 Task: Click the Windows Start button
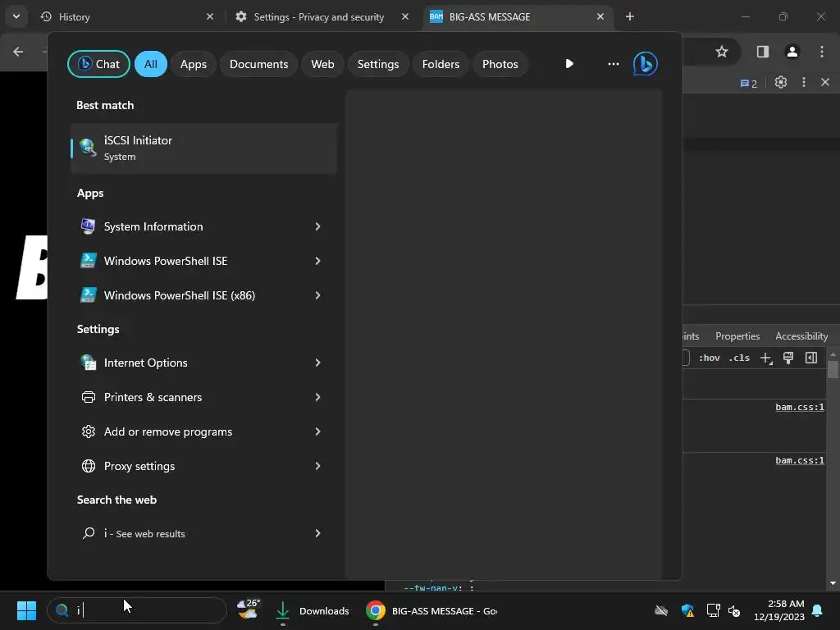[x=26, y=610]
